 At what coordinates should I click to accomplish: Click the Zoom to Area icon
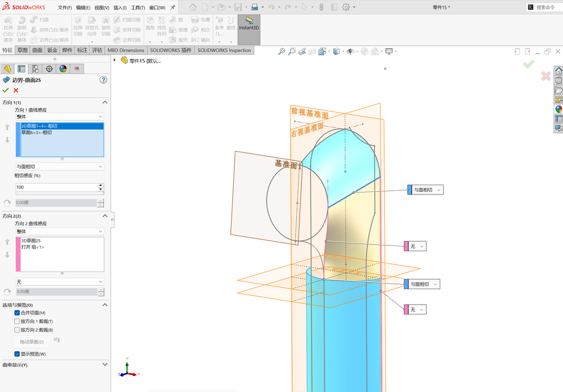click(291, 51)
